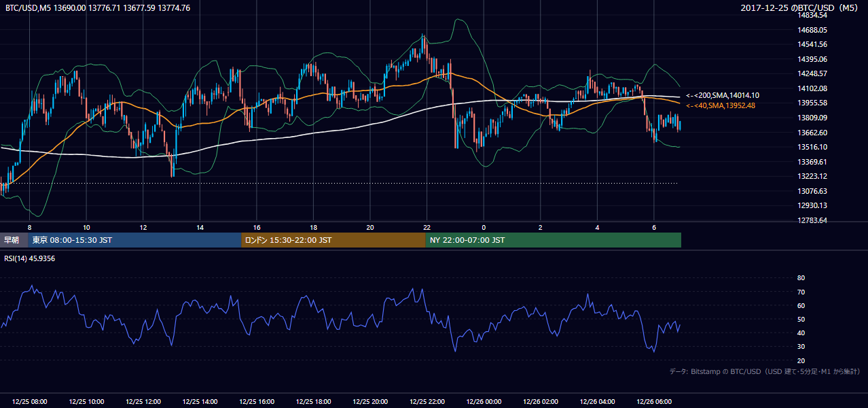Click the bottom time label 12/26 06:00
The height and width of the screenshot is (408, 868).
[x=653, y=402]
